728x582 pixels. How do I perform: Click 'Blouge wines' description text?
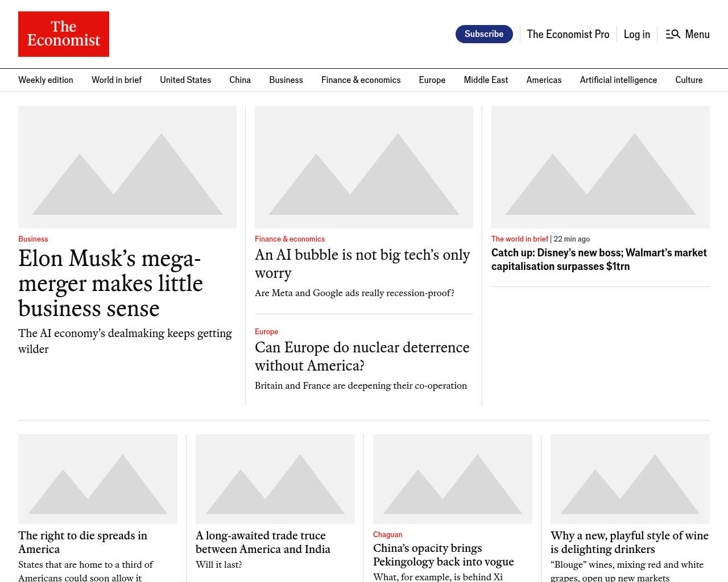pyautogui.click(x=627, y=571)
